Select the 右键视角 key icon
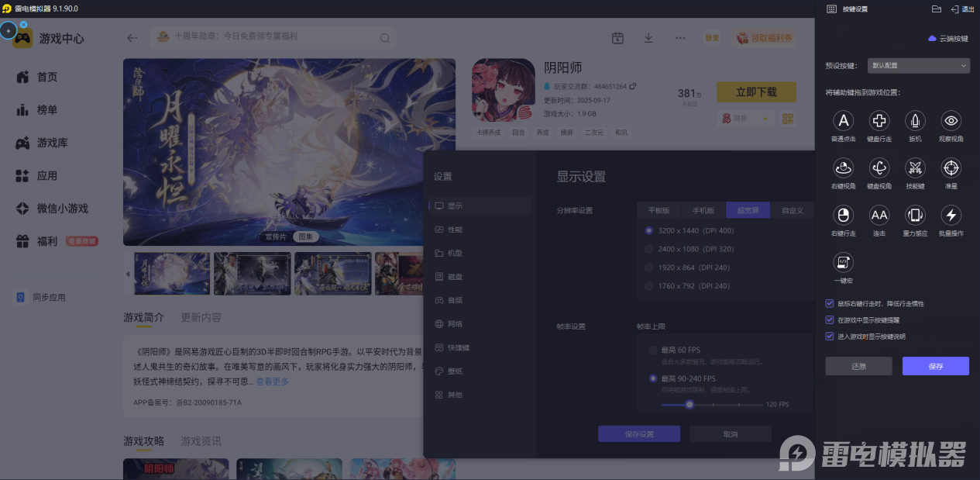Image resolution: width=980 pixels, height=480 pixels. tap(843, 167)
